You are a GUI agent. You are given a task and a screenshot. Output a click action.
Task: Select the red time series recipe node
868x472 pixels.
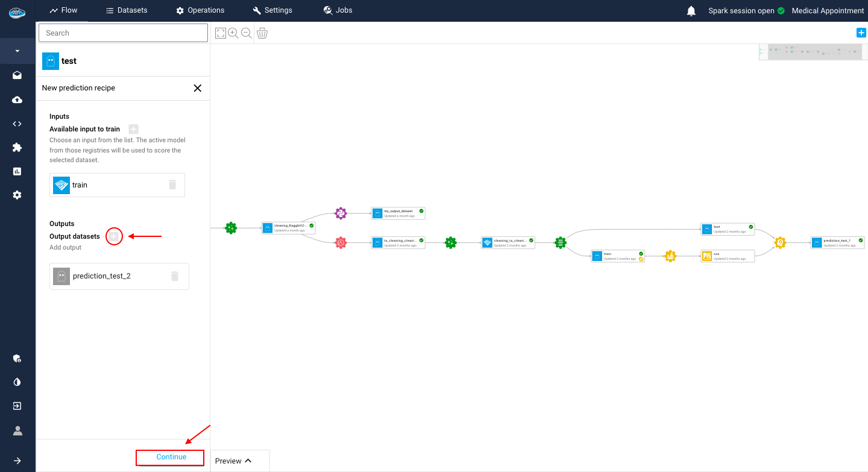(x=341, y=242)
